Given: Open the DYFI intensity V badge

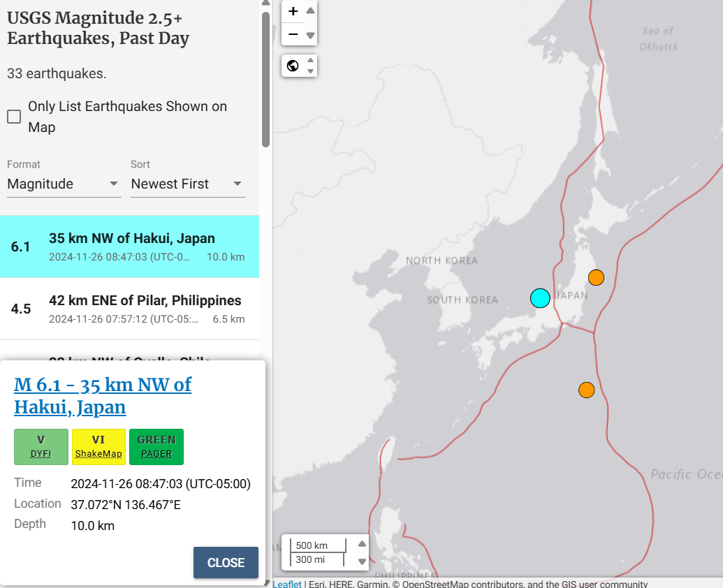Looking at the screenshot, I should (41, 446).
